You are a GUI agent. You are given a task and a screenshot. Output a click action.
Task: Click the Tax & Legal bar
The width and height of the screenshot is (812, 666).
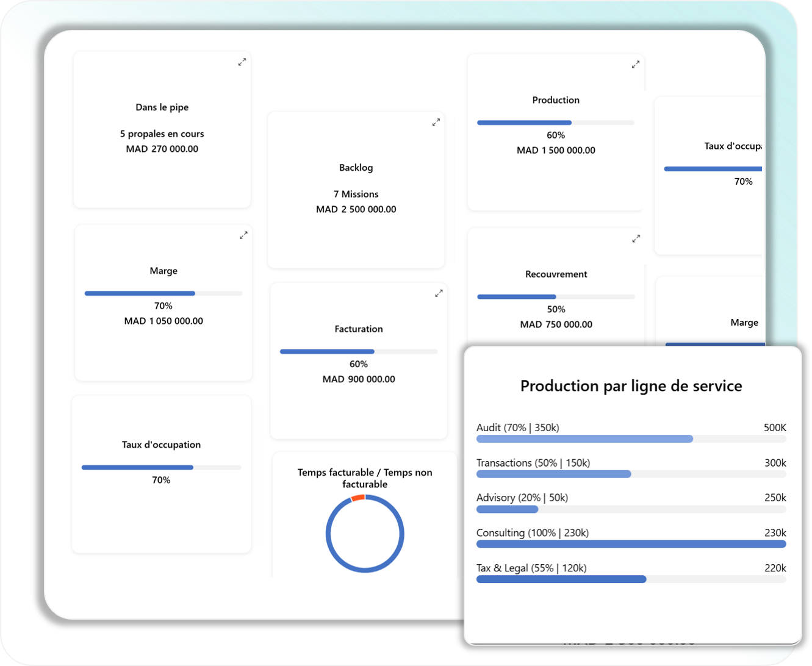(631, 579)
